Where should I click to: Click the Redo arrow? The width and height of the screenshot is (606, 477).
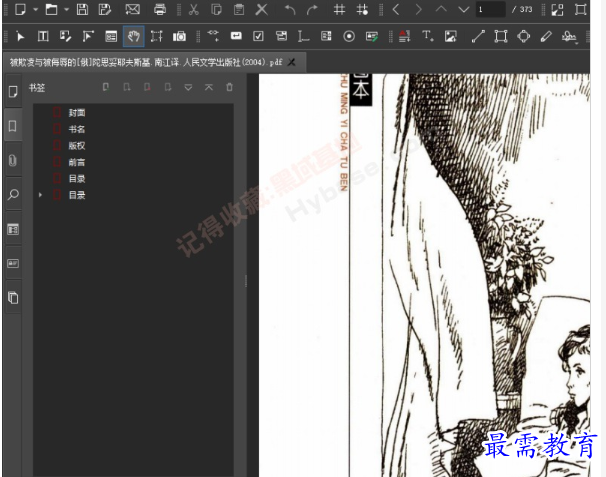(312, 9)
